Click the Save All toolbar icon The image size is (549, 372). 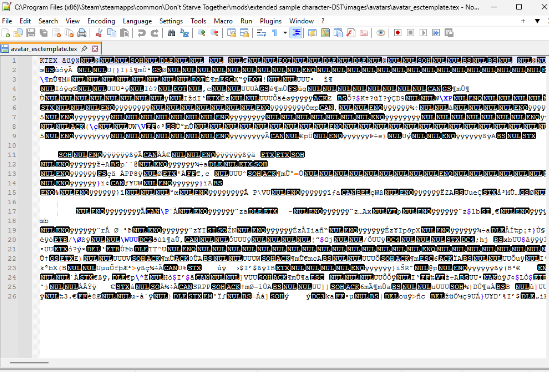click(44, 33)
